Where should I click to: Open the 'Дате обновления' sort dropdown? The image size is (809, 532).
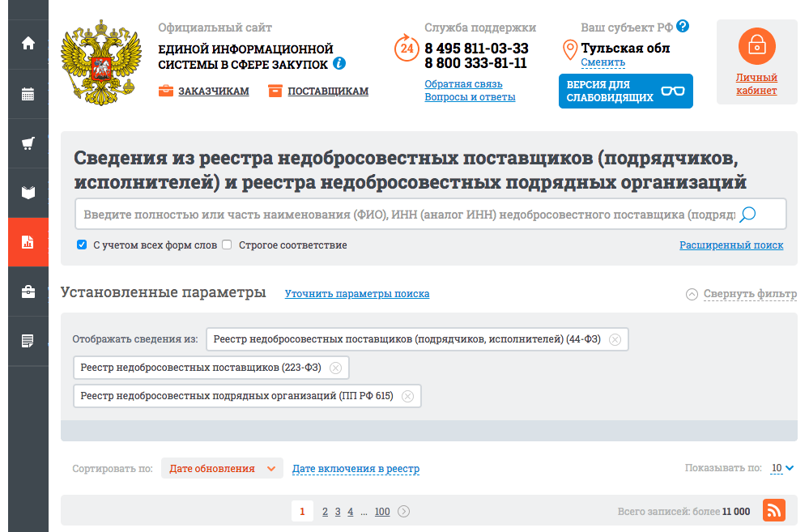tap(222, 469)
